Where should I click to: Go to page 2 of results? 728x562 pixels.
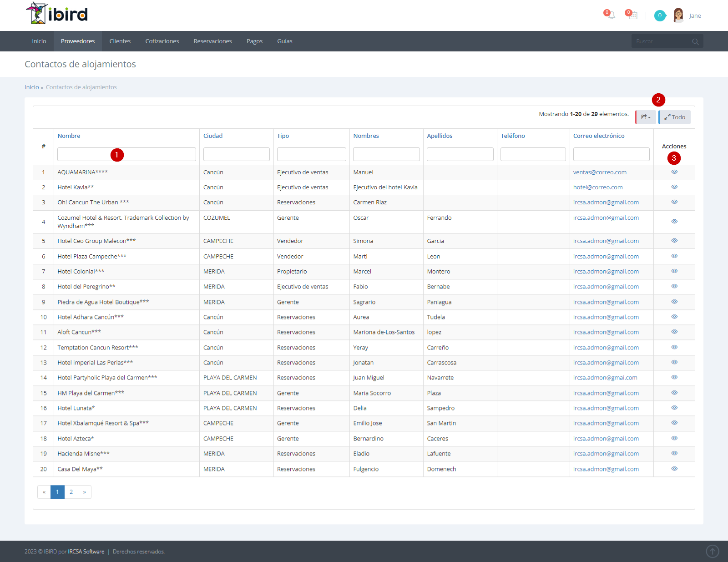tap(71, 492)
